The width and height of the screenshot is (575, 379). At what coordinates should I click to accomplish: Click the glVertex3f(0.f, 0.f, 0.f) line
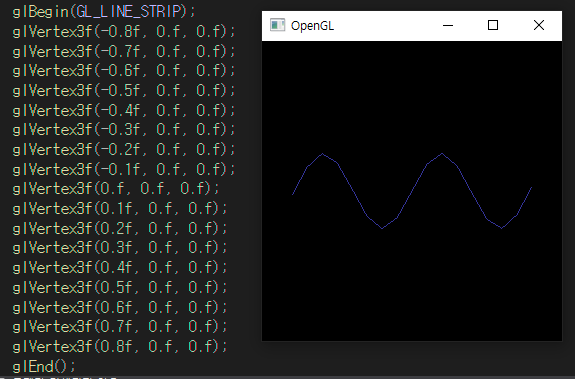(116, 189)
